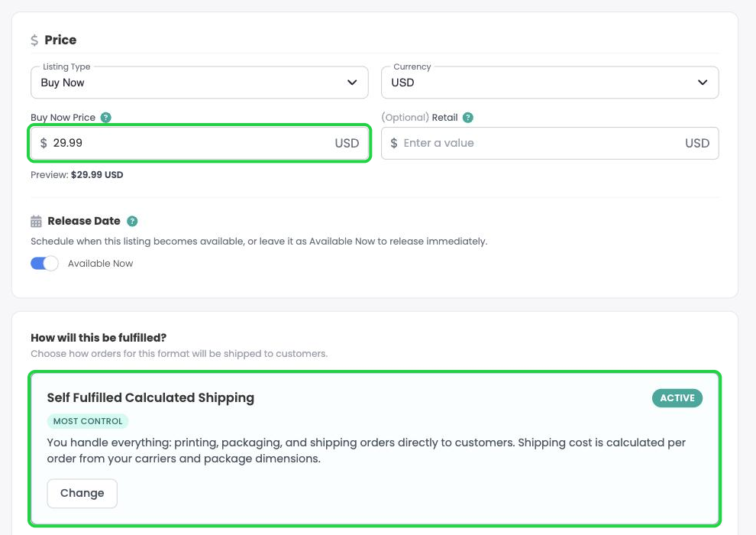Click the dollar icon beside Price heading
Viewport: 756px width, 535px height.
click(34, 40)
